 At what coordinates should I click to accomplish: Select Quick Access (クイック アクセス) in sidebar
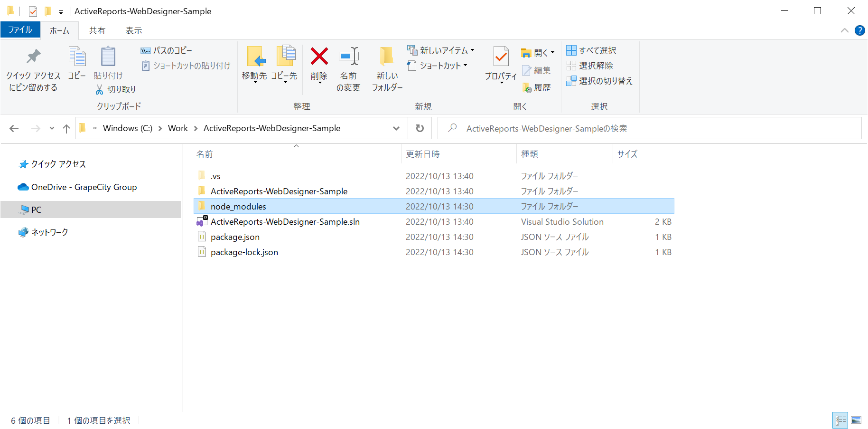[53, 164]
